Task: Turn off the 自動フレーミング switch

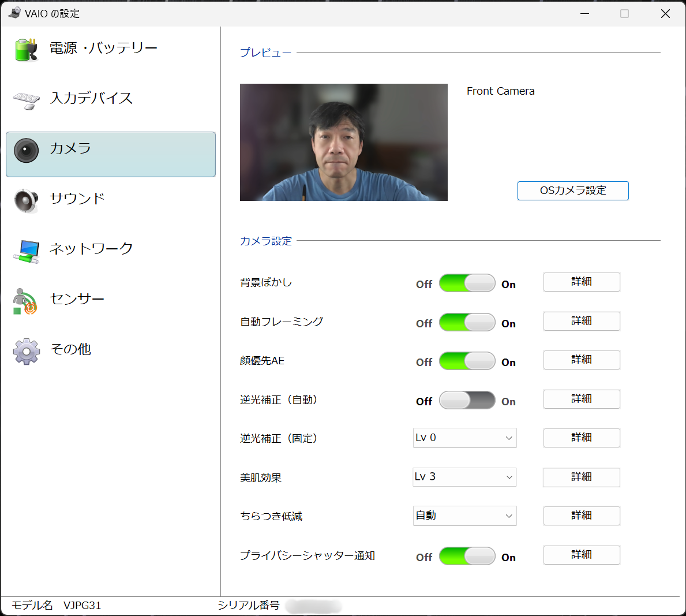Action: (467, 322)
